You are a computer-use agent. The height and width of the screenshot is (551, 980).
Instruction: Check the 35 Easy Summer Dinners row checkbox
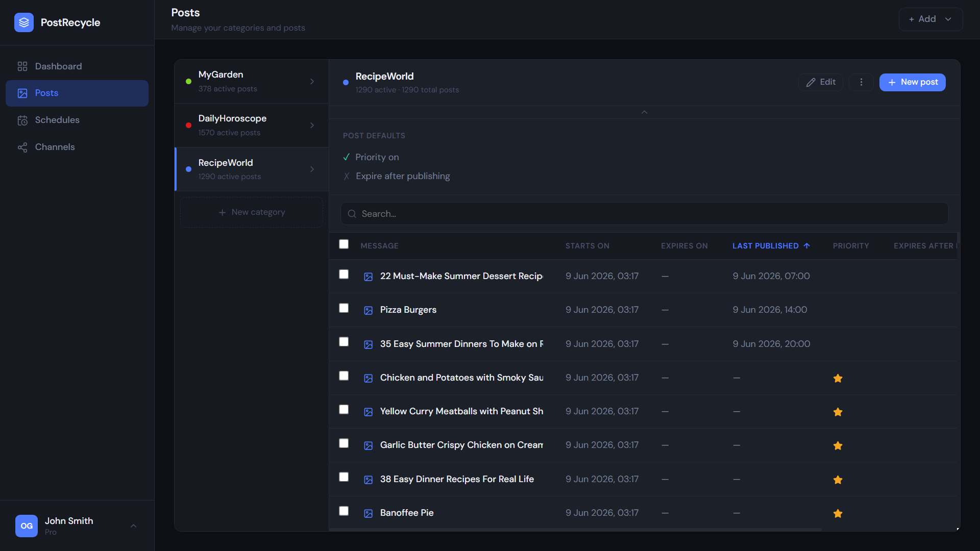(x=344, y=342)
